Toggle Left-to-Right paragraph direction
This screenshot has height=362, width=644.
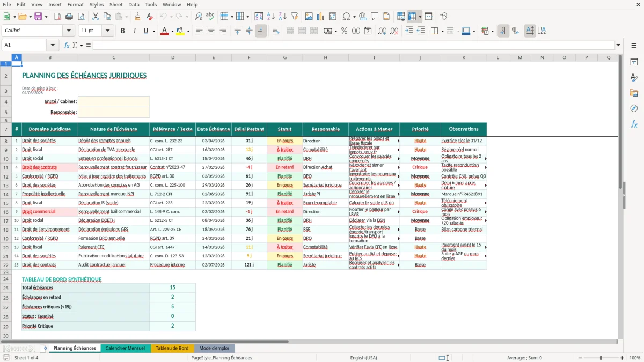[503, 31]
